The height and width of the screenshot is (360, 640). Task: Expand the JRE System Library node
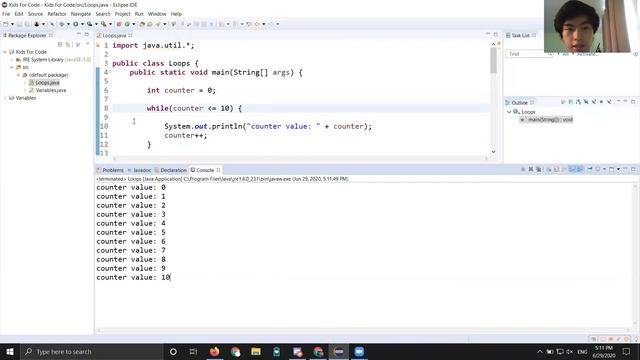[x=12, y=60]
